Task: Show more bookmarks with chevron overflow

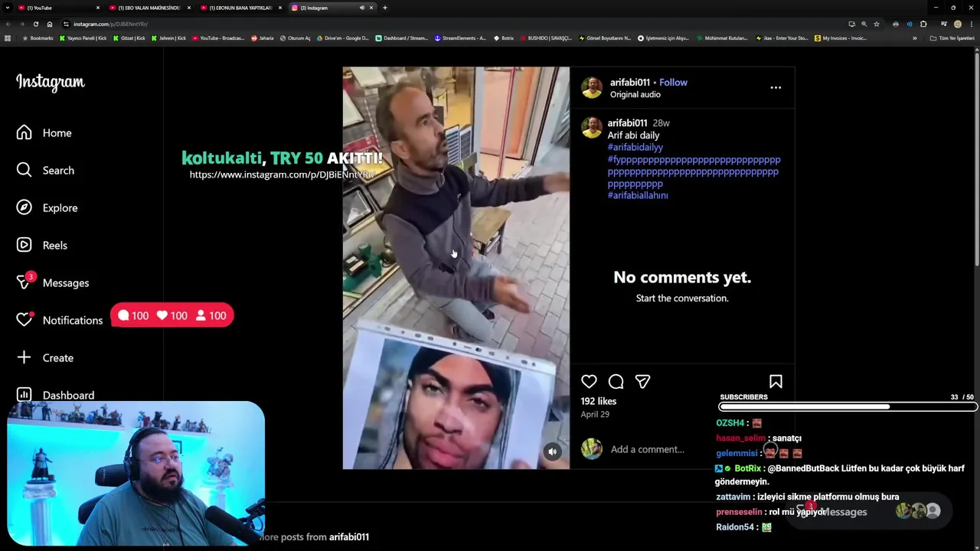Action: pyautogui.click(x=914, y=38)
